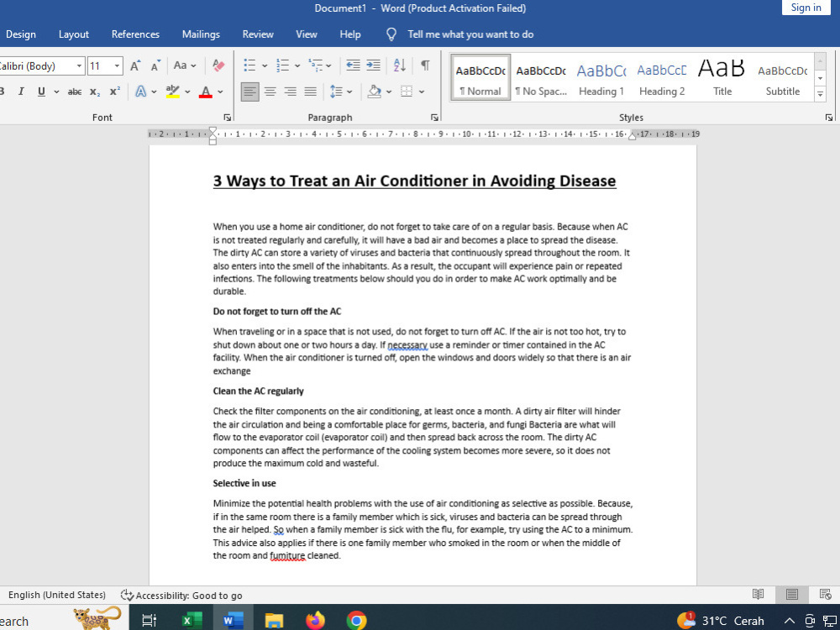Open the Help tab
840x630 pixels.
[x=349, y=34]
